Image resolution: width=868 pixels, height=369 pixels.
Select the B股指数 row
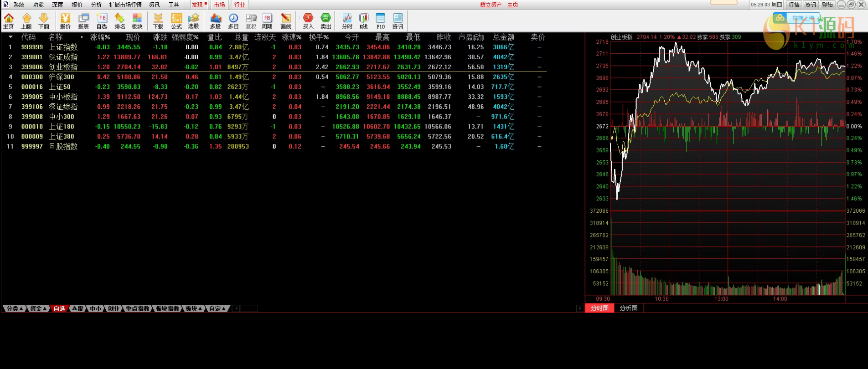point(274,146)
